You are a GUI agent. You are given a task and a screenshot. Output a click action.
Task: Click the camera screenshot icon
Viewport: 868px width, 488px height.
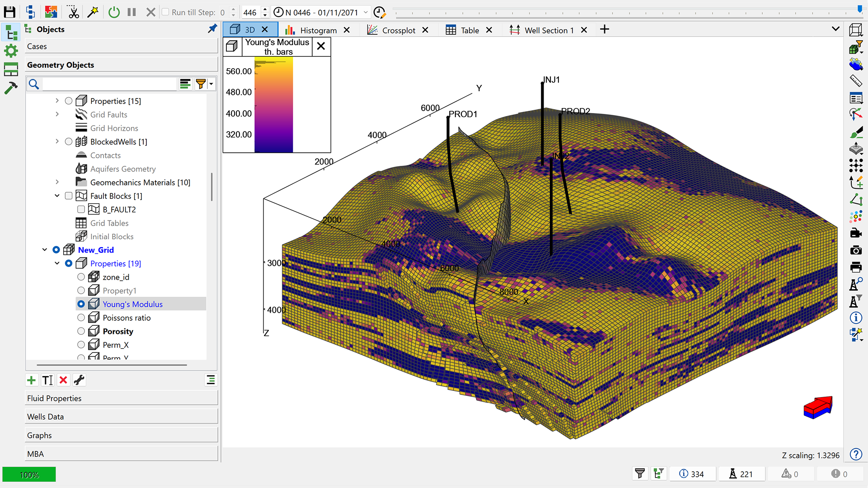tap(856, 250)
